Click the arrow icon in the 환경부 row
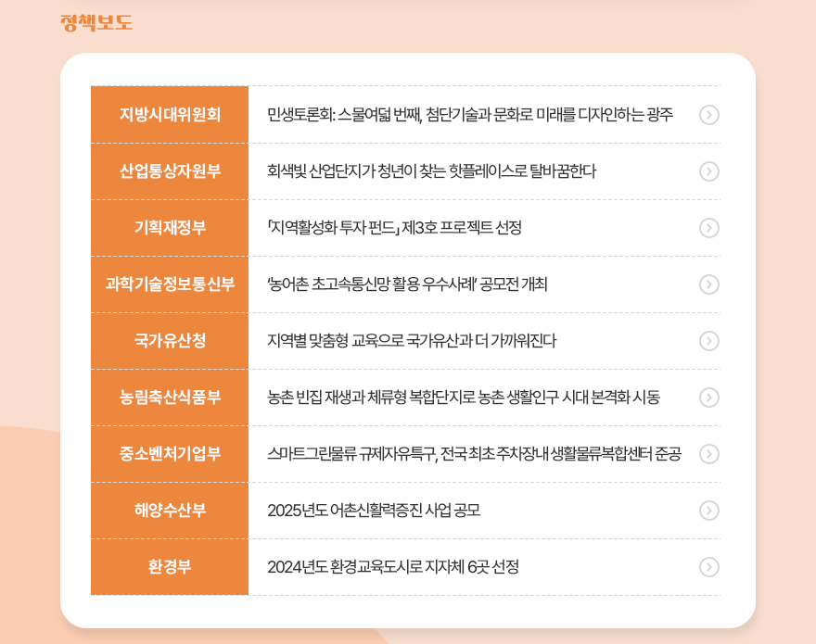 pos(709,567)
